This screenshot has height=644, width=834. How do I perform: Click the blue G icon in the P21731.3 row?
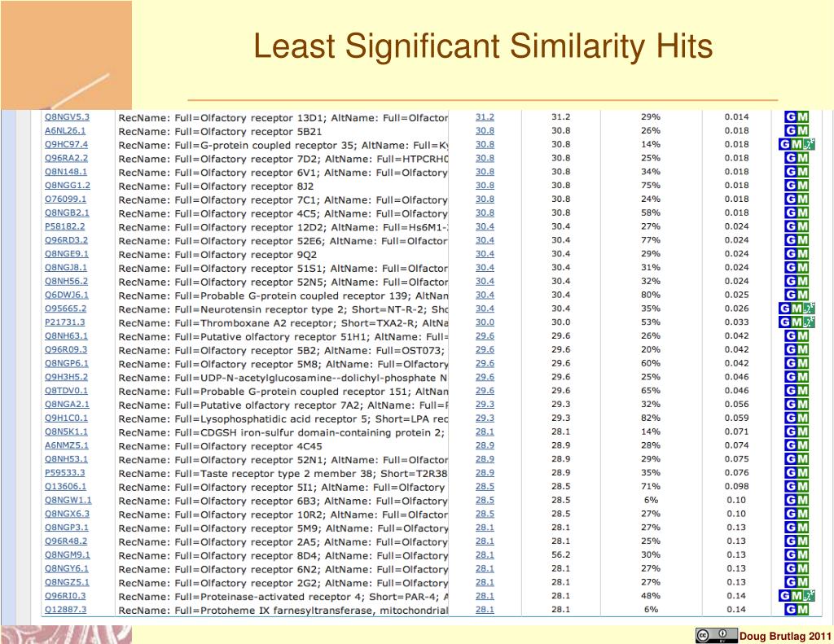pos(784,322)
